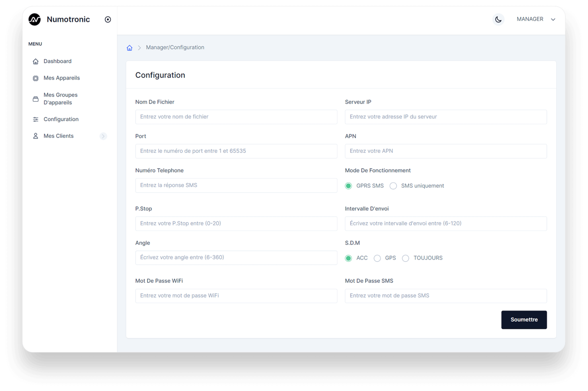
Task: Open Dashboard via its house icon
Action: [36, 61]
